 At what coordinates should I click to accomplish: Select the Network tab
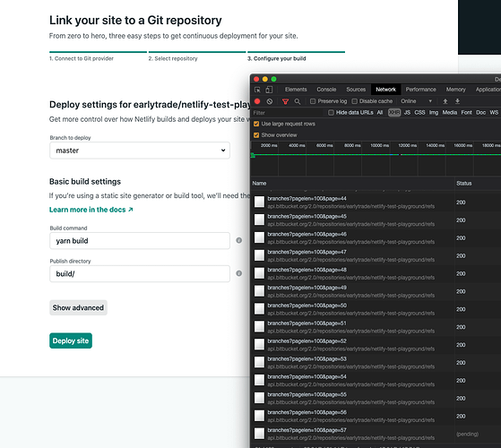point(385,90)
